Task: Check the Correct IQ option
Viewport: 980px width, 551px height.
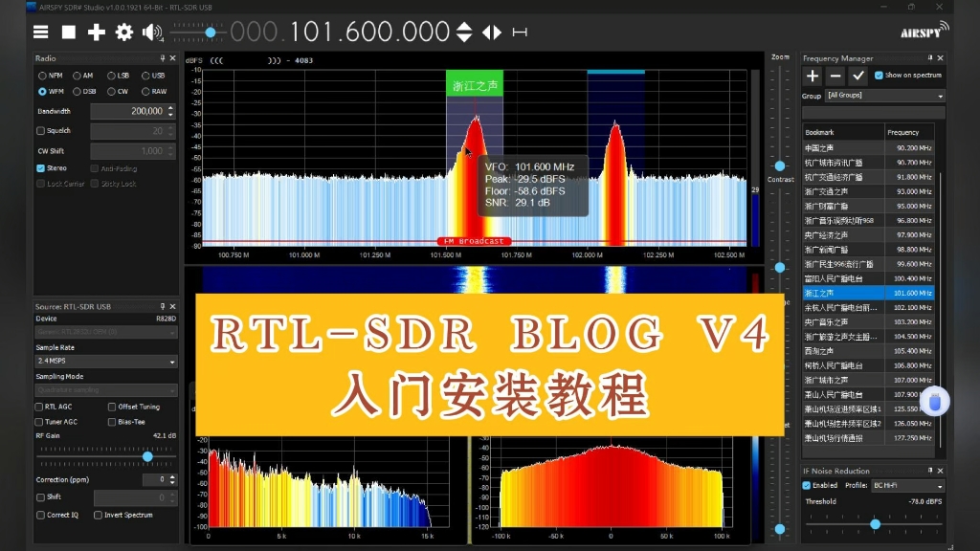Action: click(x=40, y=516)
